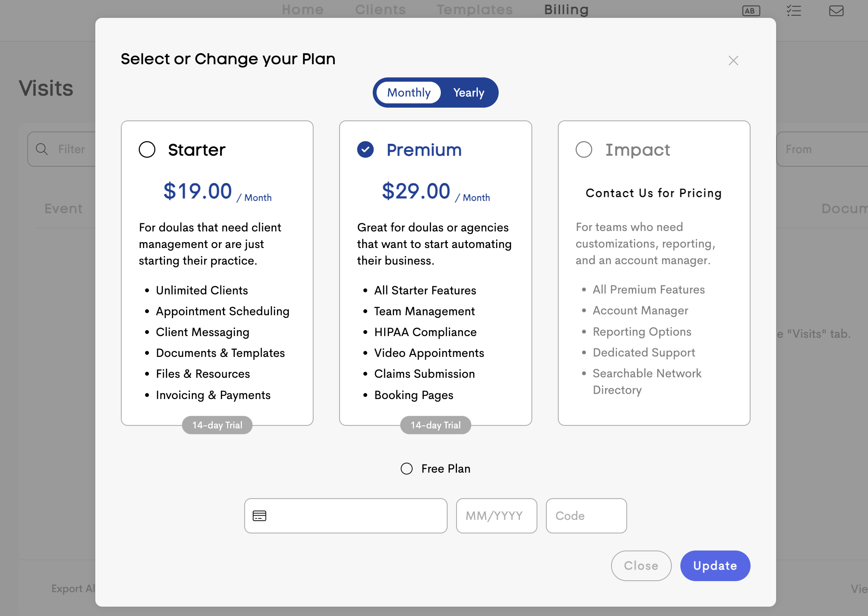Switch billing cycle to Monthly

coord(408,93)
